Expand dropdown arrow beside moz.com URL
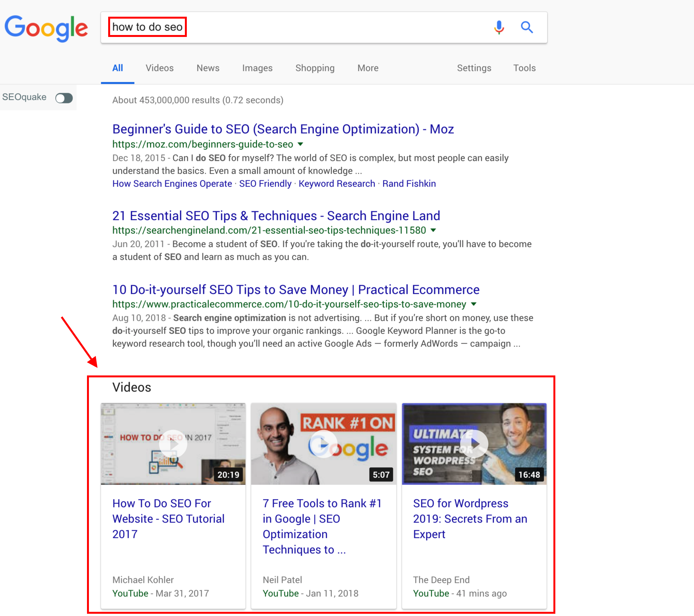694x616 pixels. point(300,144)
